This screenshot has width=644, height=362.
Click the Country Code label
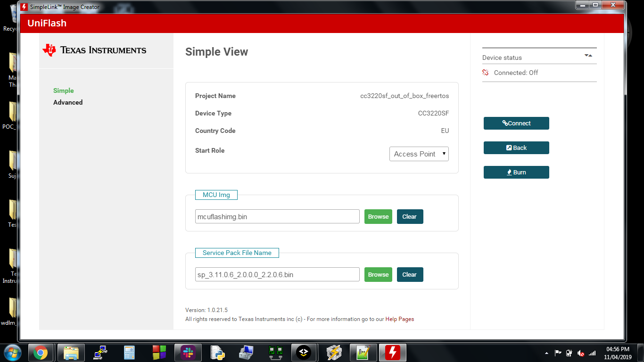tap(215, 131)
